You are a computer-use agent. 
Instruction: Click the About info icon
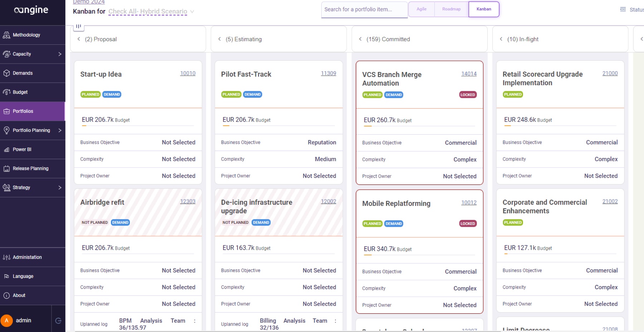[6, 295]
